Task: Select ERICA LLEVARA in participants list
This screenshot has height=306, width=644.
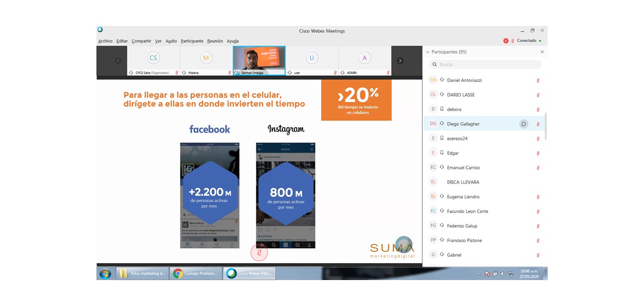Action: pyautogui.click(x=485, y=182)
